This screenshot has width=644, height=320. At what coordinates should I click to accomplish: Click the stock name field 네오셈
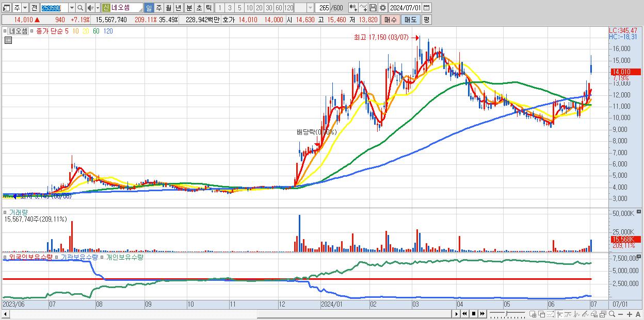pos(126,8)
